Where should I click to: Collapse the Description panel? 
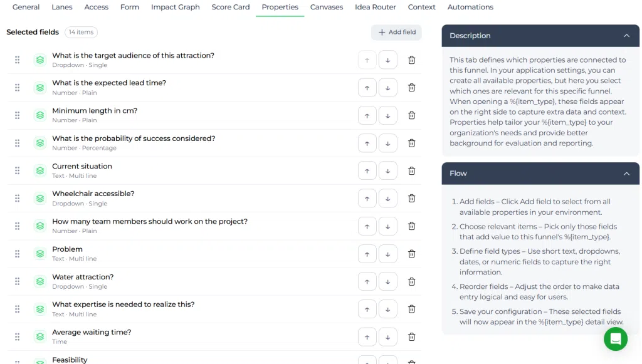click(626, 36)
